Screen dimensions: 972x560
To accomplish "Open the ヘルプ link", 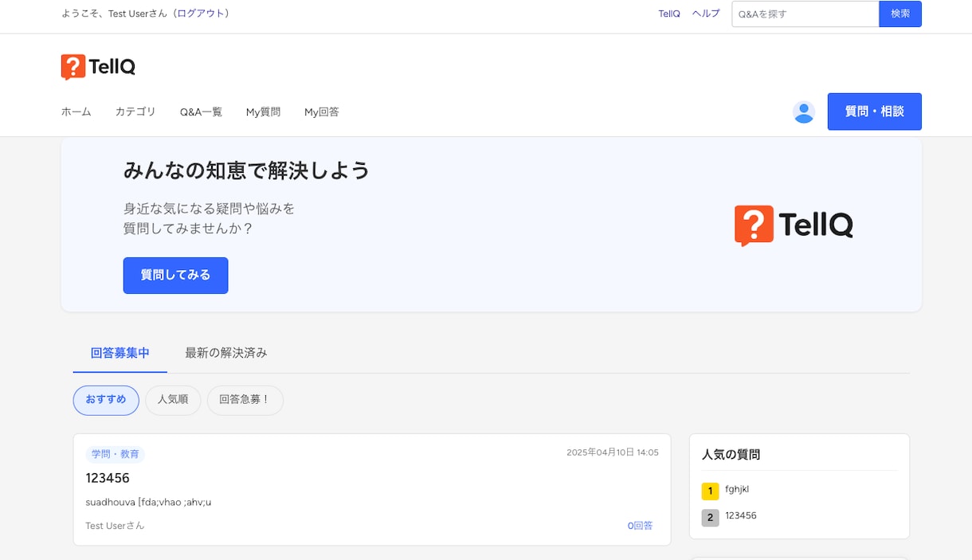I will coord(706,14).
